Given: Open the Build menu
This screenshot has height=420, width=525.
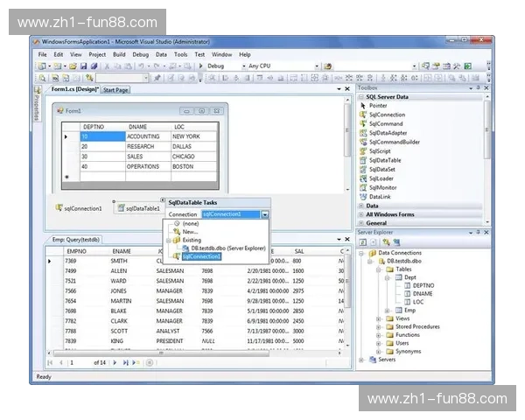Looking at the screenshot, I should [119, 54].
